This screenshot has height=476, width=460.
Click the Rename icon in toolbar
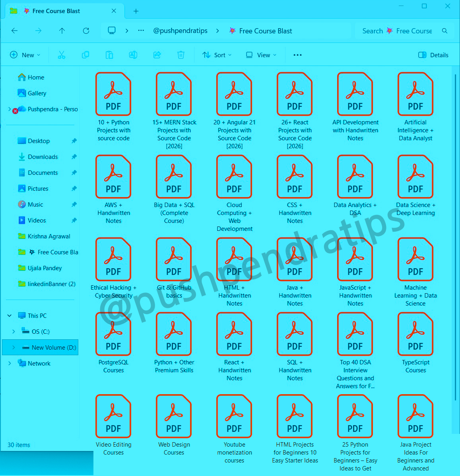pos(133,55)
